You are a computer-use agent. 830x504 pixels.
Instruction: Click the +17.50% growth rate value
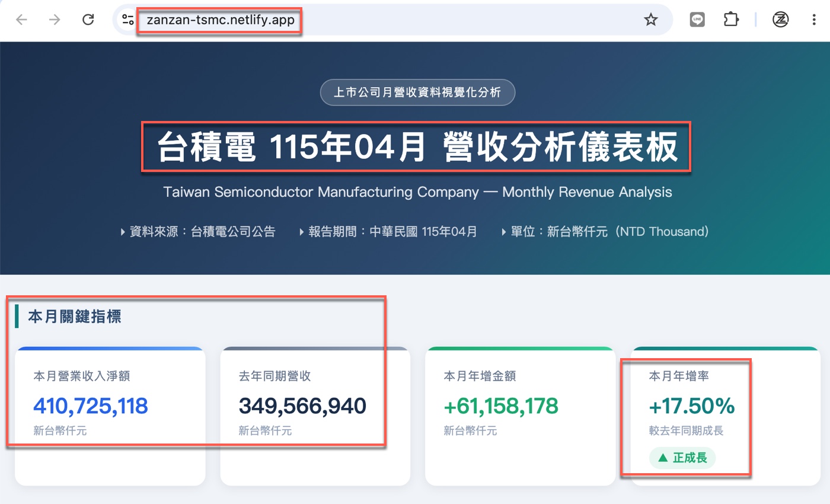click(x=692, y=406)
